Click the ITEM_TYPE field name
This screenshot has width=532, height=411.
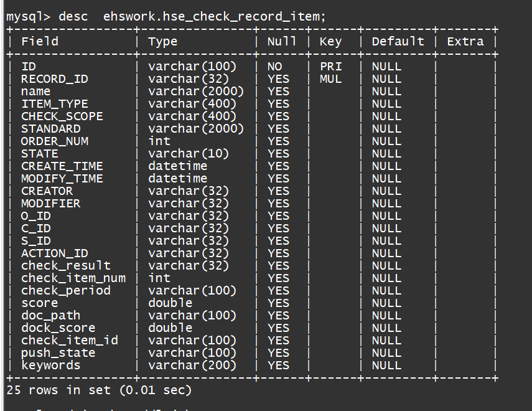click(x=55, y=104)
